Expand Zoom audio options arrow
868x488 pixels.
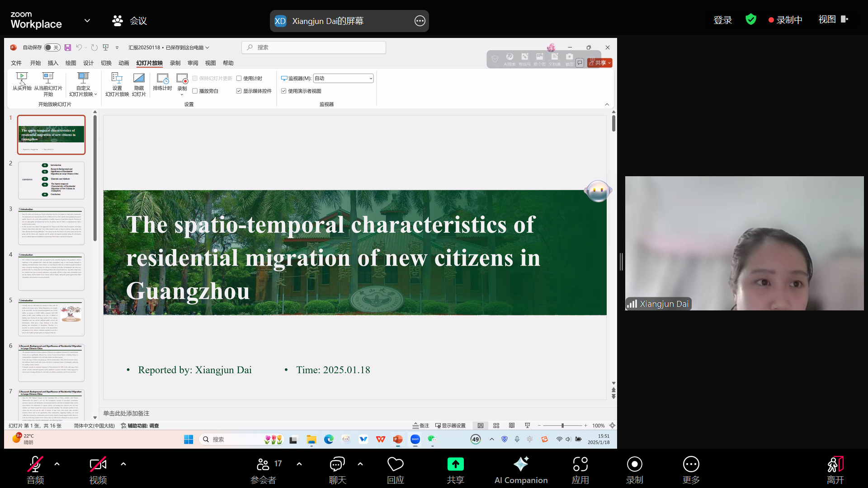point(57,464)
